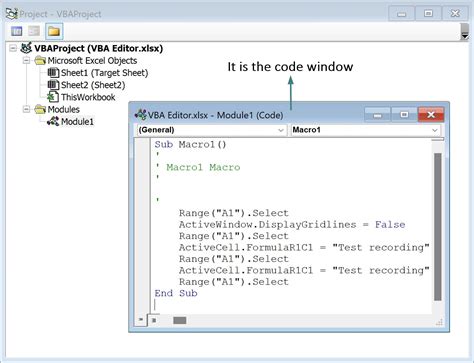Minimize the Project - VBAProject window
This screenshot has width=474, height=363.
[402, 14]
